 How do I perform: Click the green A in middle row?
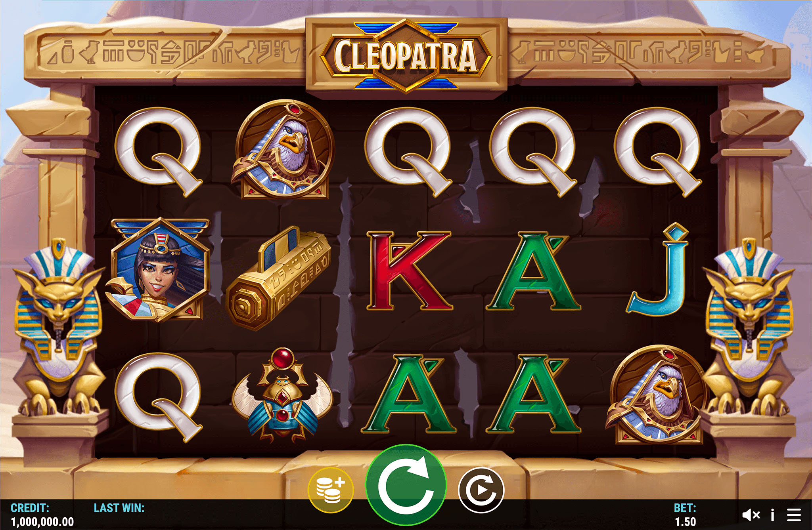click(534, 271)
